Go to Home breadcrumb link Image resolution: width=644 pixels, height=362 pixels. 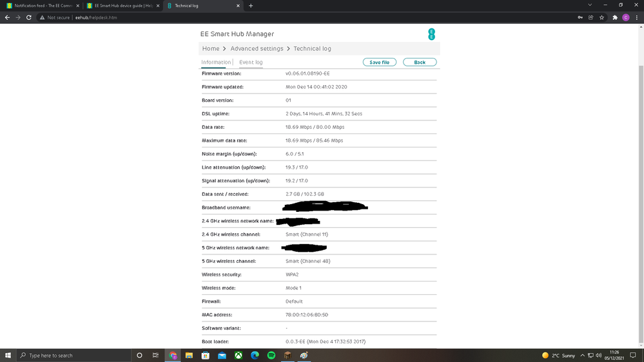click(x=211, y=48)
